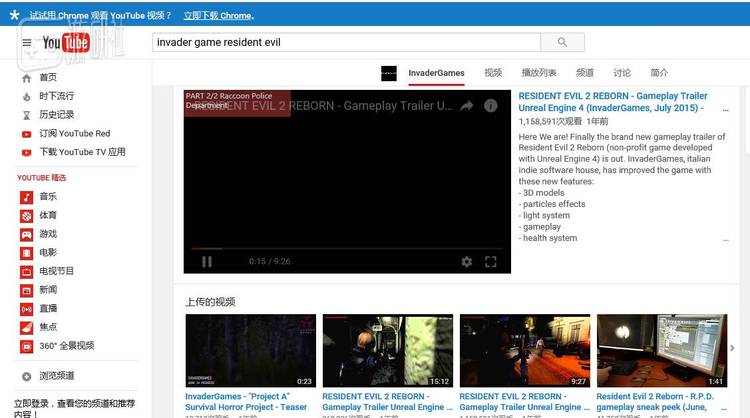Pause the video with the pause button

[207, 262]
